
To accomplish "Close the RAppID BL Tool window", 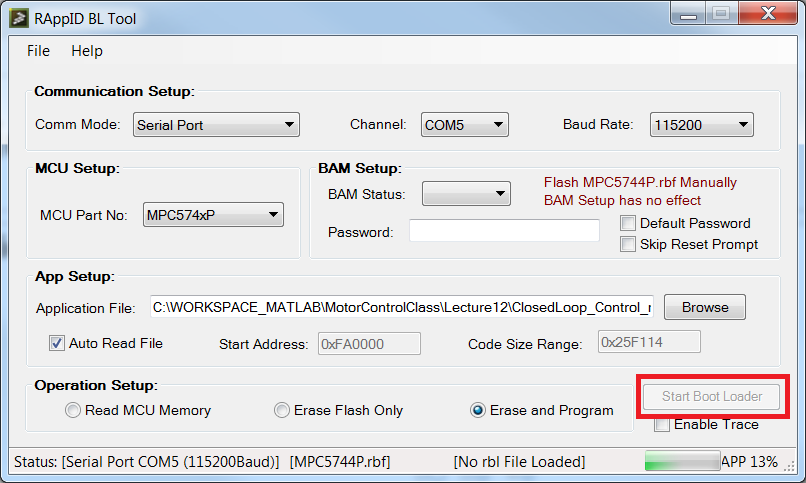I will pyautogui.click(x=768, y=13).
